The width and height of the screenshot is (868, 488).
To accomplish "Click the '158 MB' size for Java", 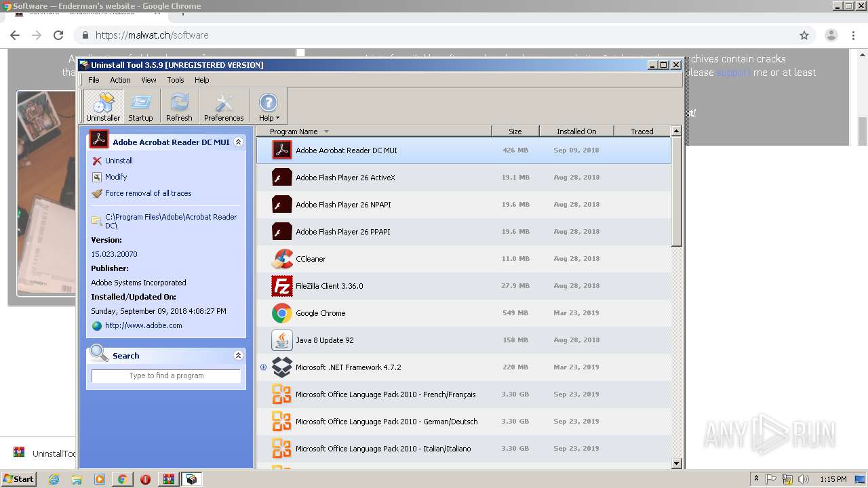I will [516, 340].
